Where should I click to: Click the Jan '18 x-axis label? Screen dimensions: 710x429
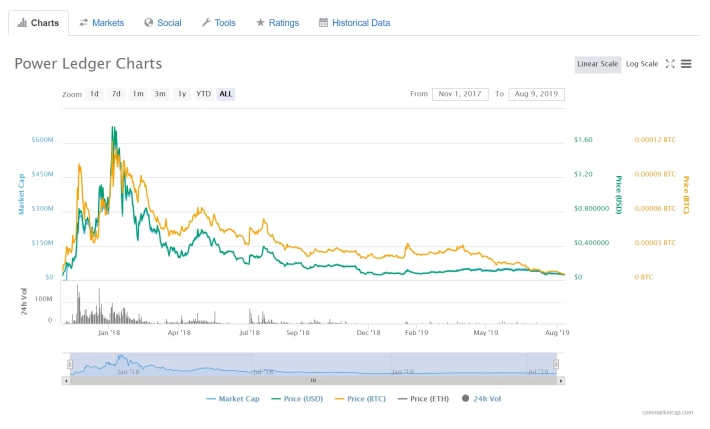[109, 333]
